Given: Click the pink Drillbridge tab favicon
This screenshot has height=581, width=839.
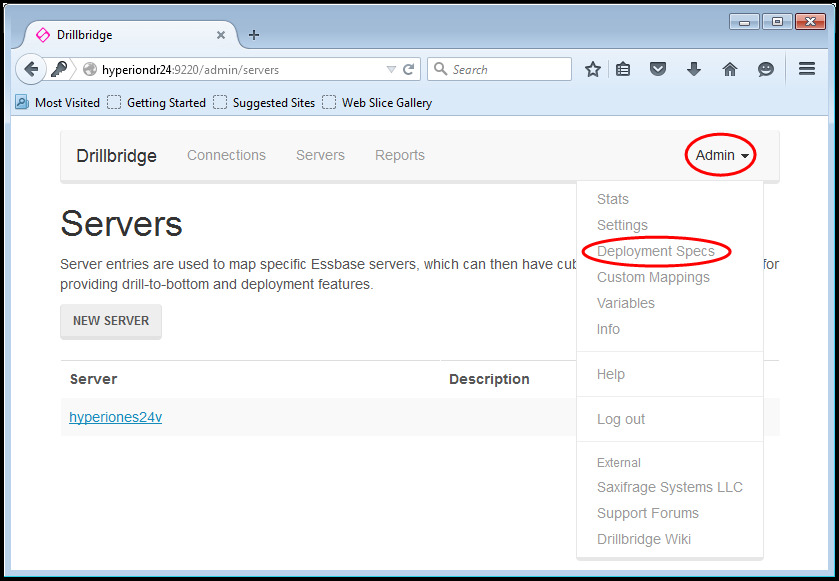Looking at the screenshot, I should 43,35.
